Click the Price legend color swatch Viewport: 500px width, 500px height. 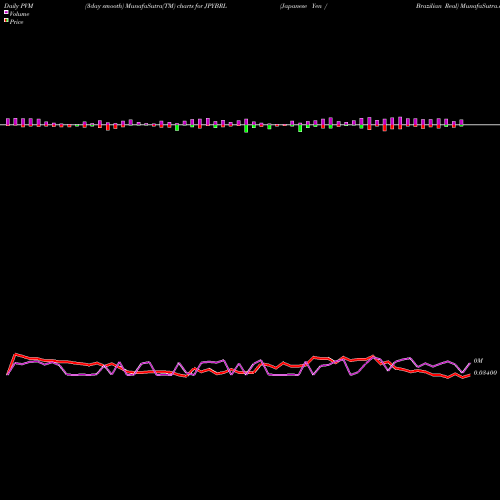[6, 20]
